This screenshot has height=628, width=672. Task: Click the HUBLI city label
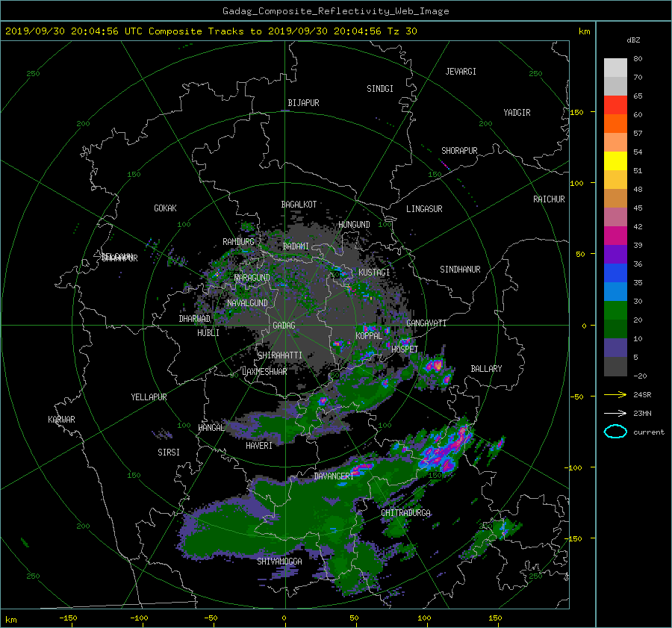208,333
